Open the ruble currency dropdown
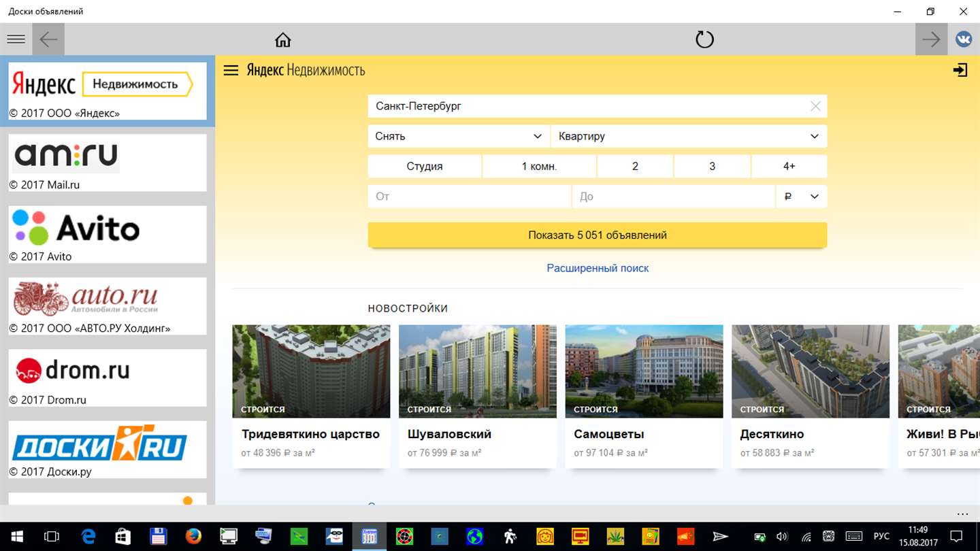Screen dimensions: 980x551 tap(802, 197)
